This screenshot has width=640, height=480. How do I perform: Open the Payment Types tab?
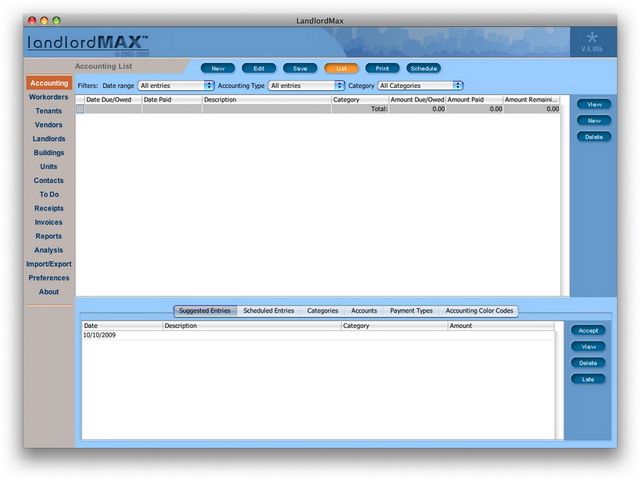[411, 311]
